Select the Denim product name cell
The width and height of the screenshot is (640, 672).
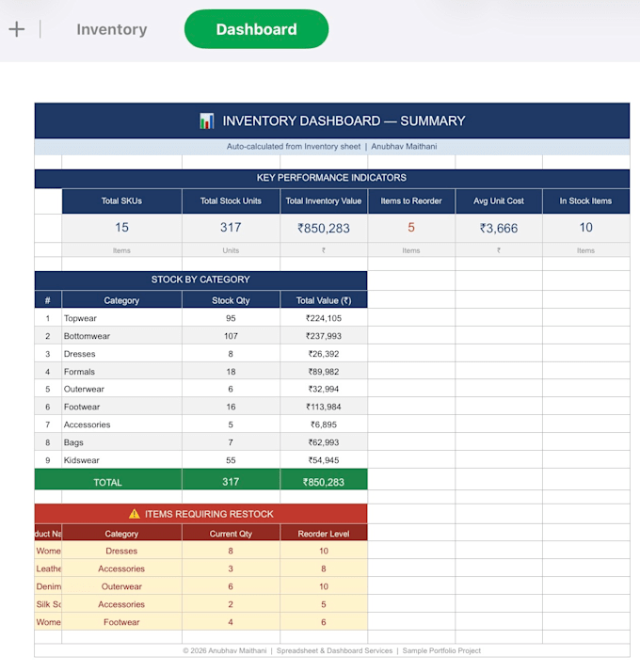click(x=48, y=586)
